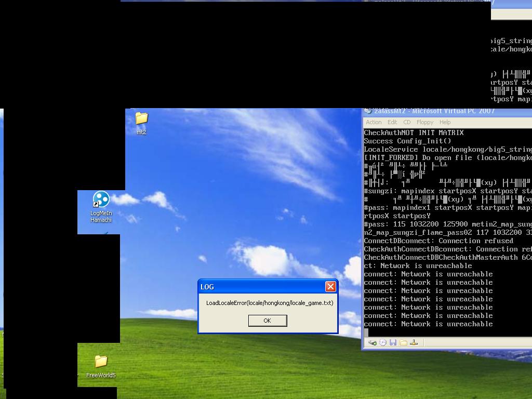The height and width of the screenshot is (399, 532).
Task: Click 'ConnectDBconnect: Connection refused' line
Action: (438, 241)
